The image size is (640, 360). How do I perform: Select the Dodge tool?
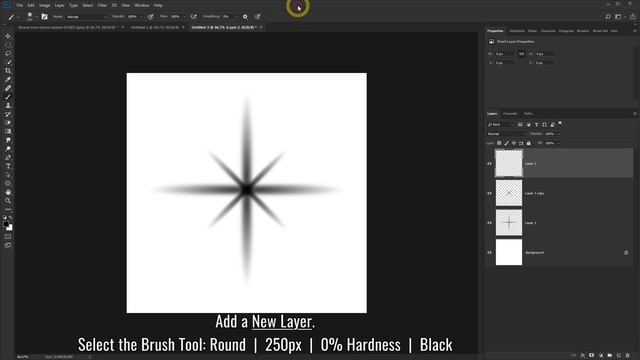click(8, 149)
